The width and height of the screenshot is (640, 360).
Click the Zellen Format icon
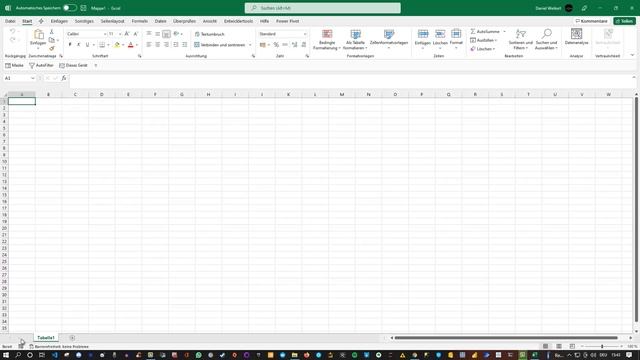[456, 34]
